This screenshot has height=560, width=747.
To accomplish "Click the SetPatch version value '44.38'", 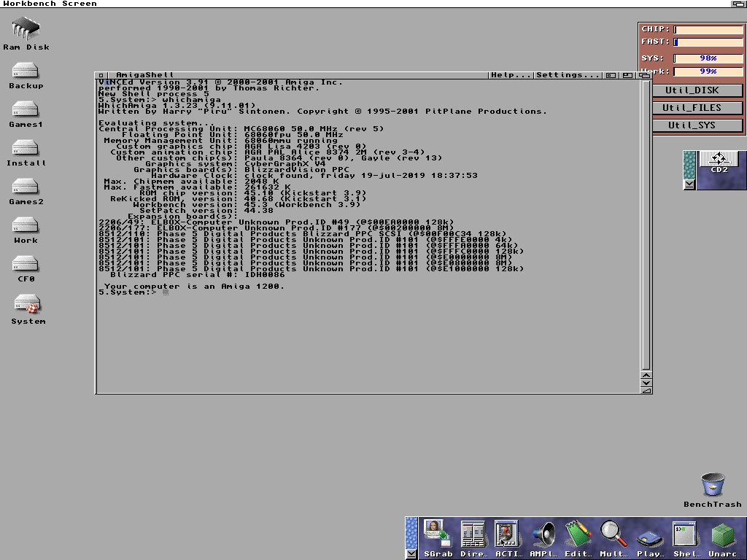I will tap(259, 211).
